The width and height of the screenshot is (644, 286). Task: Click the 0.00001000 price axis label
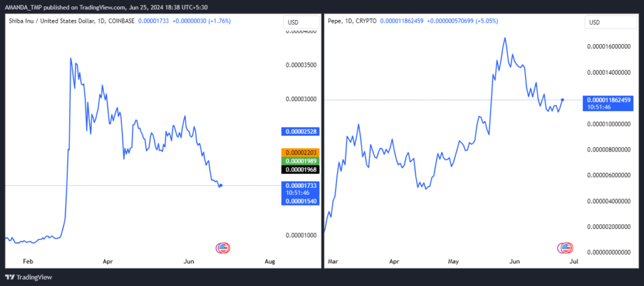coord(300,236)
